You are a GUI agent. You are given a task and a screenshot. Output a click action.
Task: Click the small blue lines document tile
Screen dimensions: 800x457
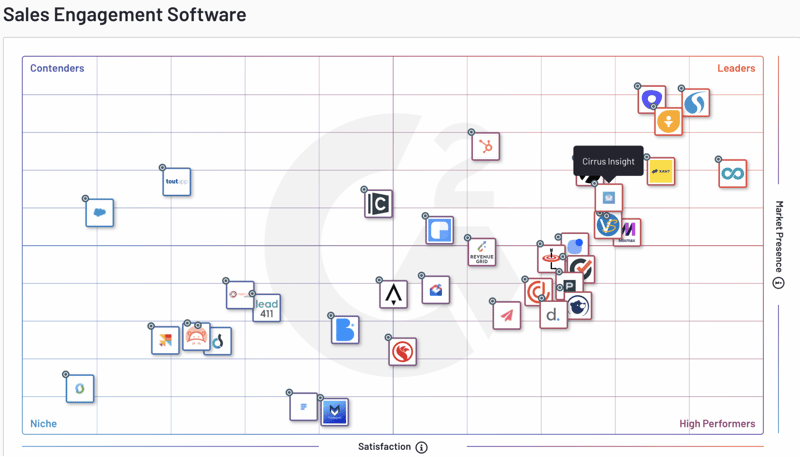[304, 407]
